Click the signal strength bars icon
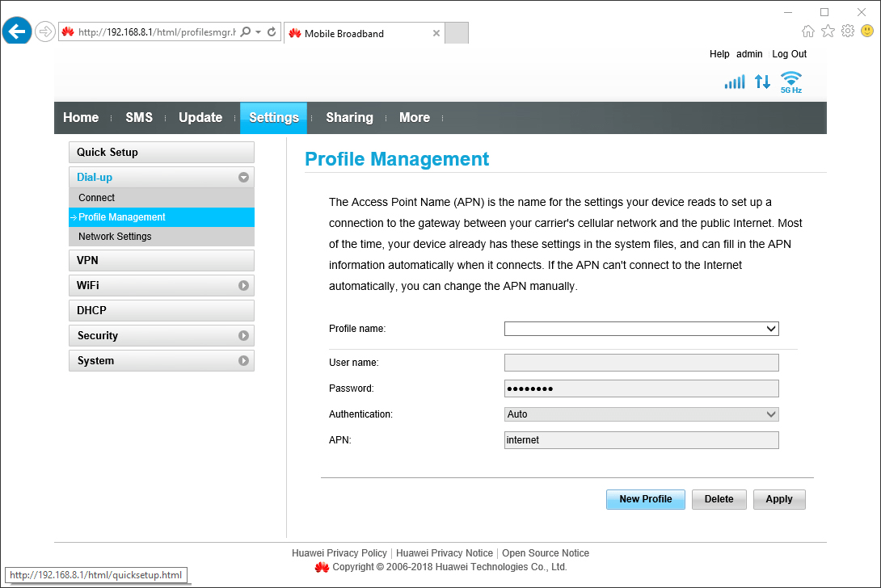The width and height of the screenshot is (881, 588). [x=734, y=82]
